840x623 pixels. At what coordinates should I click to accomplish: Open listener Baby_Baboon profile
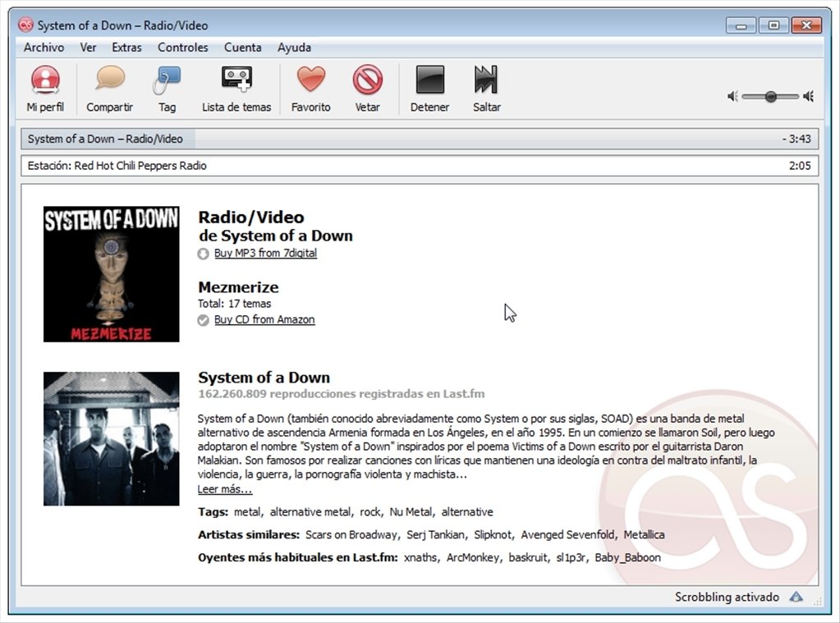click(x=627, y=557)
